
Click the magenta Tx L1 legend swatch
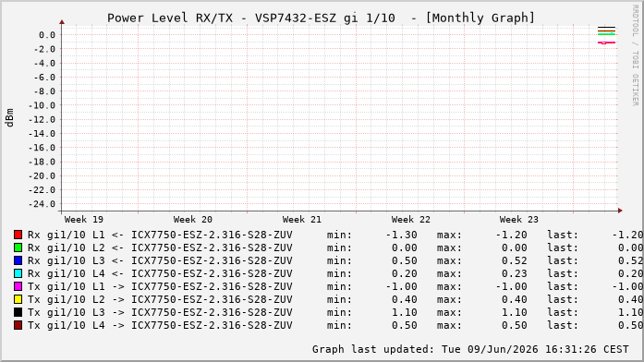pos(18,286)
